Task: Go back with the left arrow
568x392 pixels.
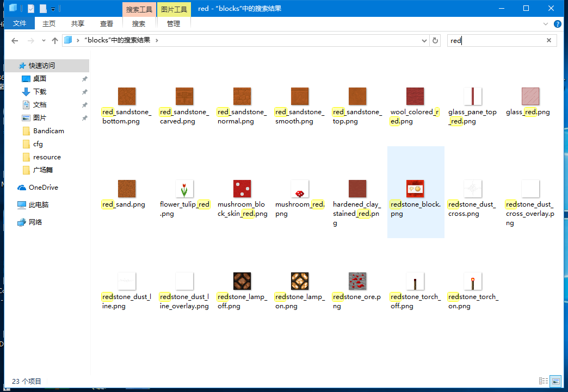Action: pyautogui.click(x=15, y=41)
